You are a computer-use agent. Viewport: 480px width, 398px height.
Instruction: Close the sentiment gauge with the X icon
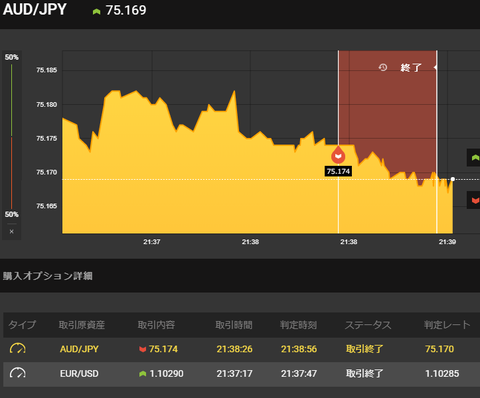(x=12, y=231)
